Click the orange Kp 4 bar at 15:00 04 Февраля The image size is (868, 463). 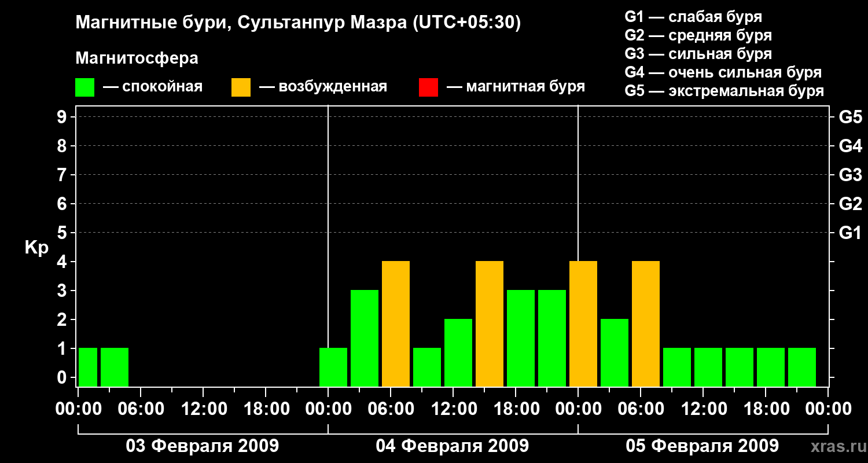point(490,324)
